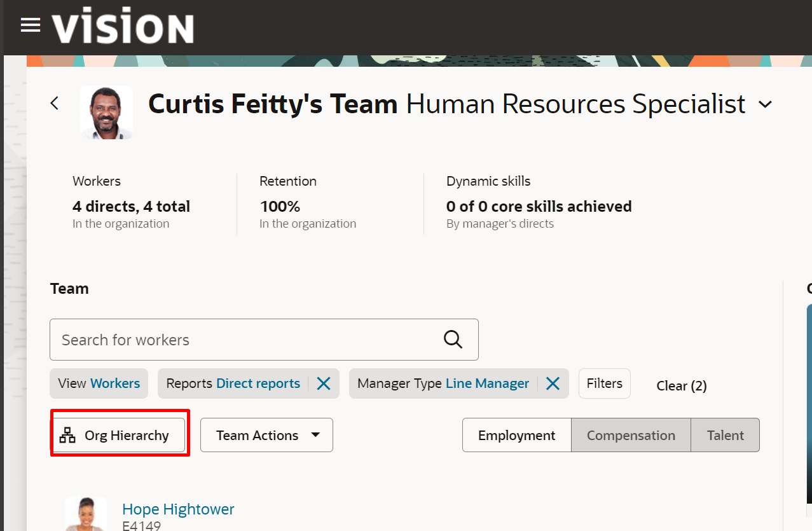Click the search magnifier icon
Screen dimensions: 812x531
(453, 340)
